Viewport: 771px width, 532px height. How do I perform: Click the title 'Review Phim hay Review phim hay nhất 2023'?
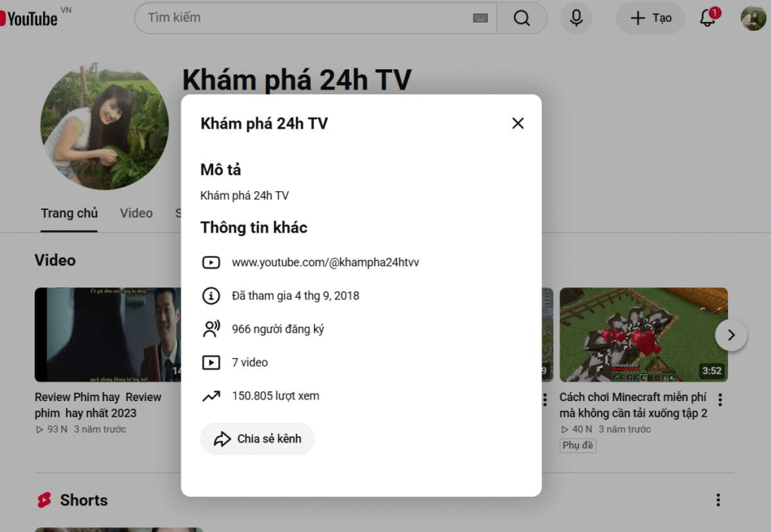(98, 406)
